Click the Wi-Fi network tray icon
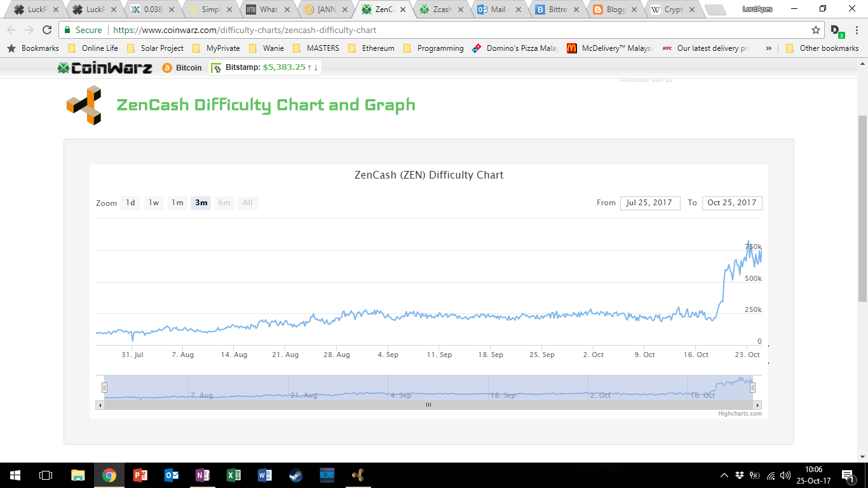 point(770,475)
